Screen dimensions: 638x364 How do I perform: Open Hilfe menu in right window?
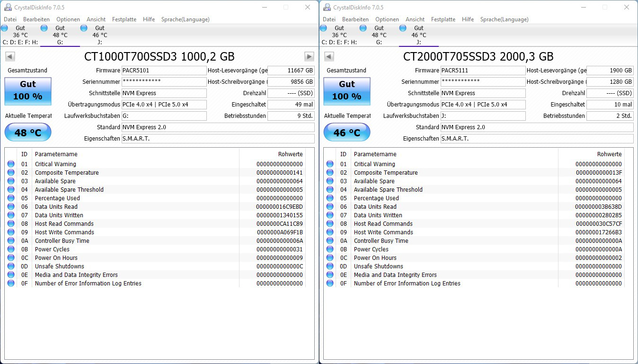pyautogui.click(x=468, y=19)
